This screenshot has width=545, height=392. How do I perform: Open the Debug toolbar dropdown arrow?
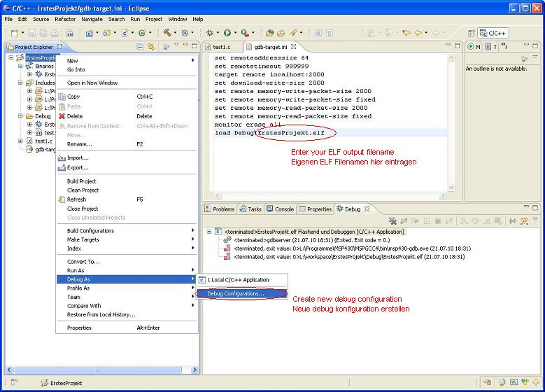218,33
